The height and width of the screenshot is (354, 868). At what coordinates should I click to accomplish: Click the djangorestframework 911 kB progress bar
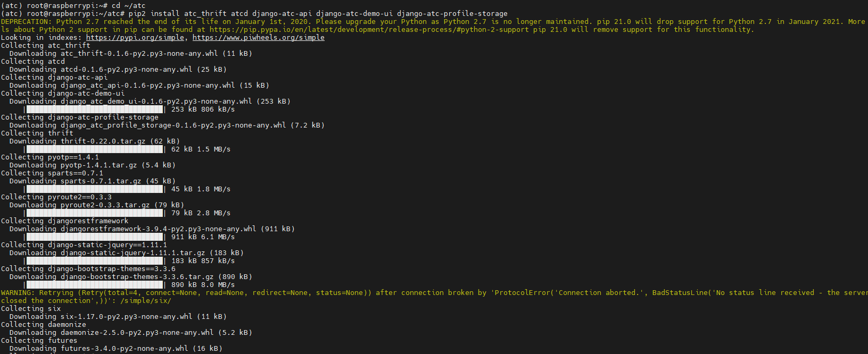pyautogui.click(x=94, y=237)
